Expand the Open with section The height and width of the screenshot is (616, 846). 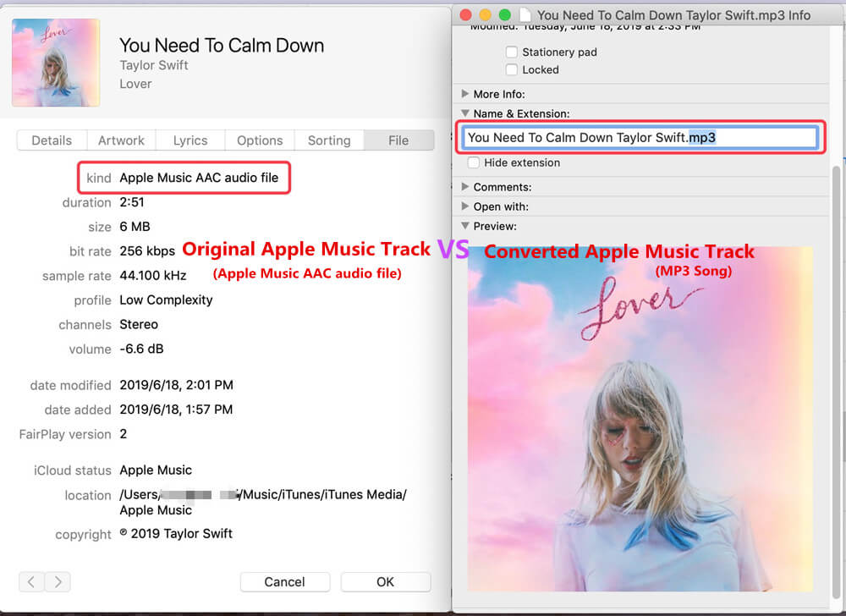click(465, 206)
